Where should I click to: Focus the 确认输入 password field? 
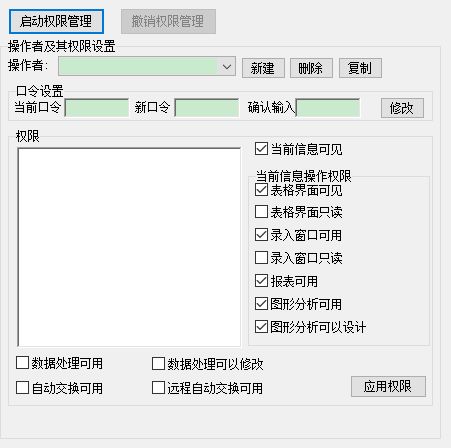click(328, 107)
